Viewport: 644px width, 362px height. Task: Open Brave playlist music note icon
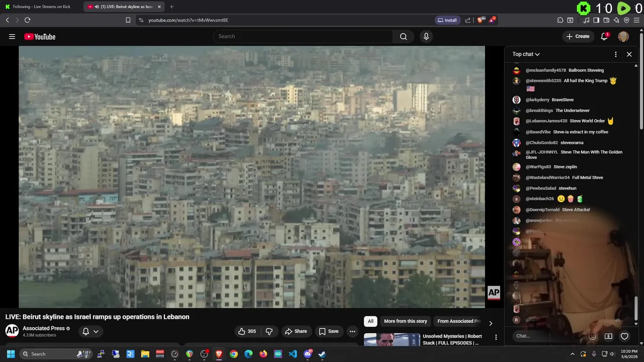click(x=587, y=20)
